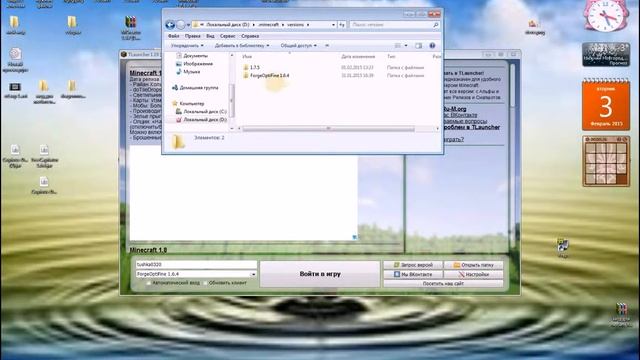The image size is (640, 360).
Task: Select the top-left desktop folder icon
Action: point(15,25)
